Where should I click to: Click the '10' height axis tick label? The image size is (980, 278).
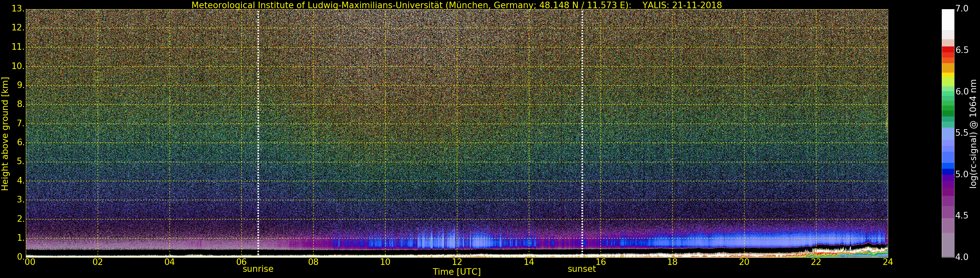pyautogui.click(x=18, y=66)
